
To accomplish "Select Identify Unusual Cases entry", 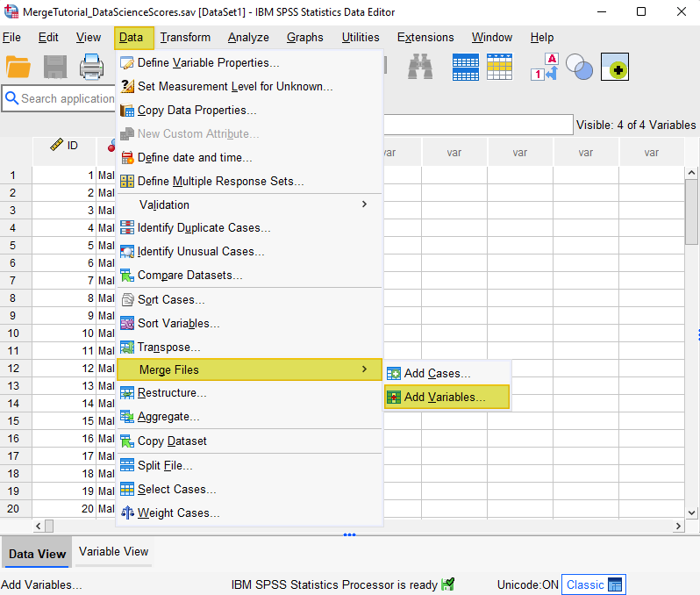I will pyautogui.click(x=249, y=252).
